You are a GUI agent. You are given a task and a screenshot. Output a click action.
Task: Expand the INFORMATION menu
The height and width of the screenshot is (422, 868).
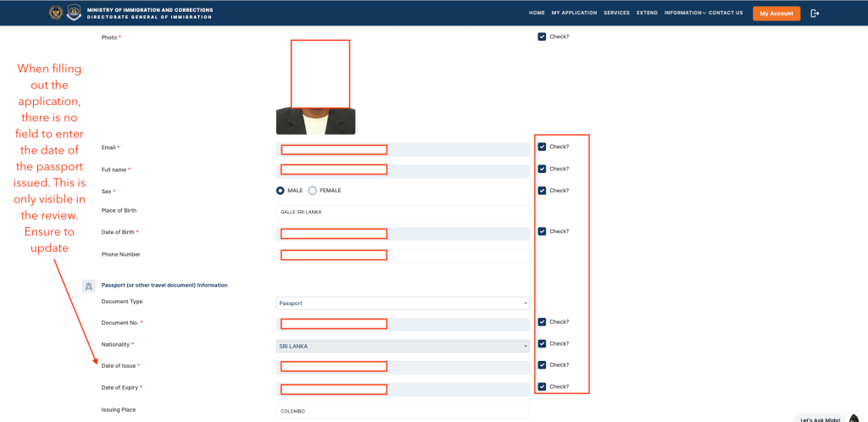[685, 13]
